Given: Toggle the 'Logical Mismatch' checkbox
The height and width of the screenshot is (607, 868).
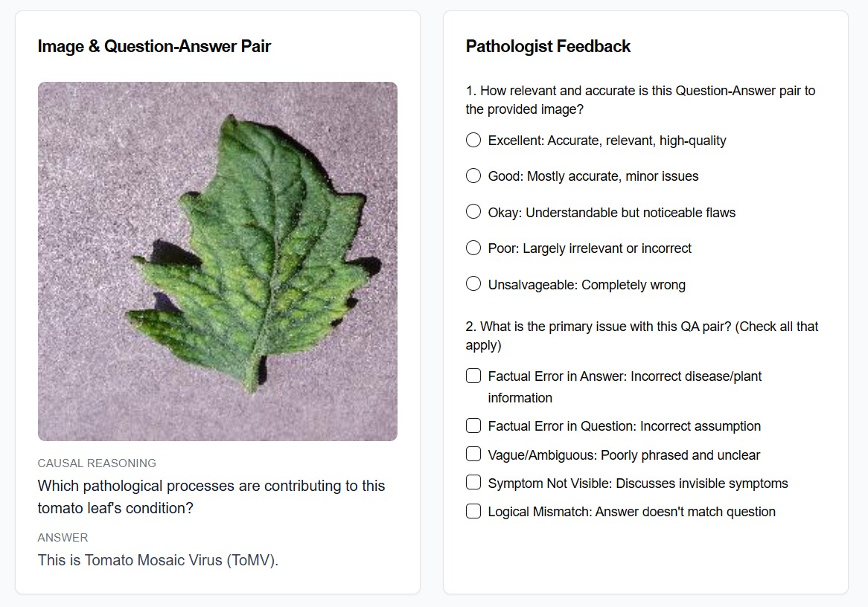Looking at the screenshot, I should click(x=473, y=511).
